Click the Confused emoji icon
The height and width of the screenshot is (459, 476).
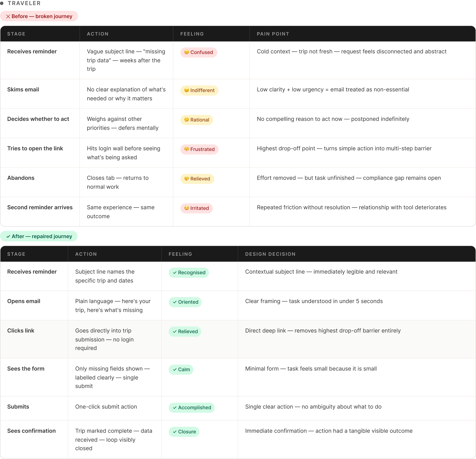[187, 52]
